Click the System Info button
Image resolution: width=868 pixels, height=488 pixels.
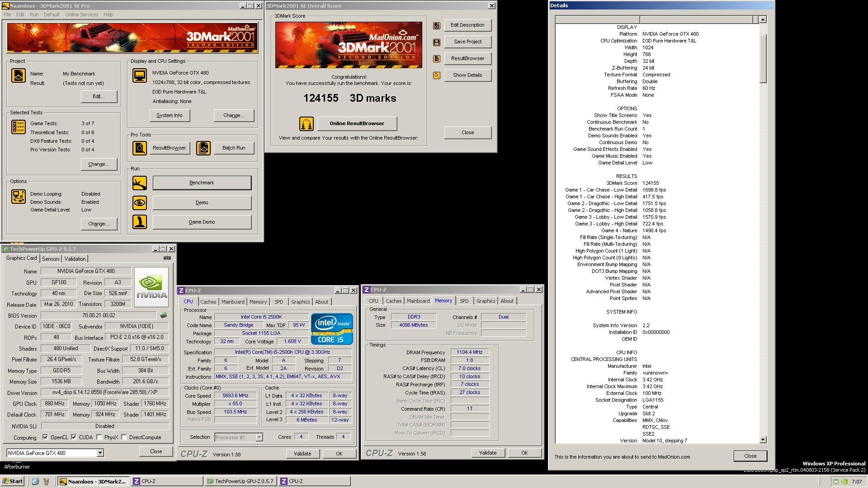[170, 116]
